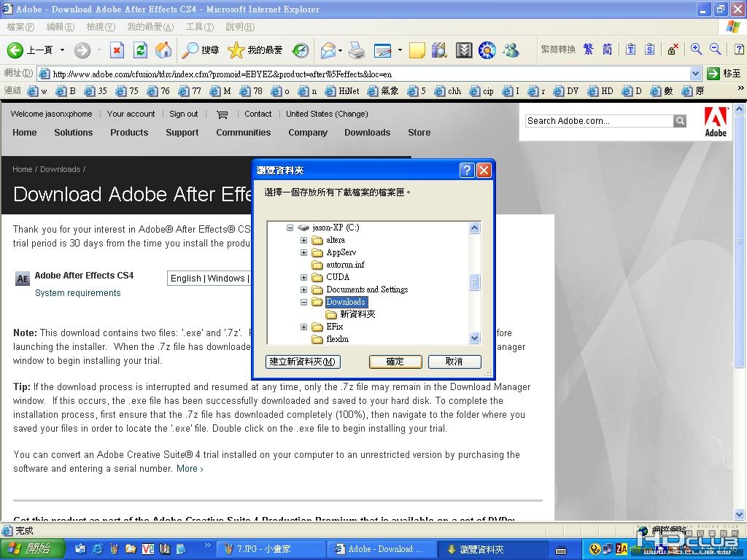This screenshot has width=747, height=560.
Task: Switch to Adobe - Download taskbar button
Action: [381, 549]
